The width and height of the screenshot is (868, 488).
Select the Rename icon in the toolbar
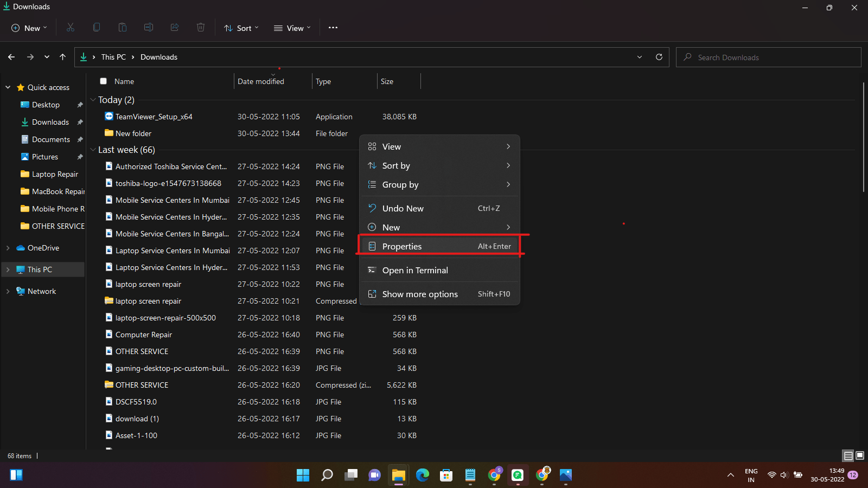[x=148, y=27]
